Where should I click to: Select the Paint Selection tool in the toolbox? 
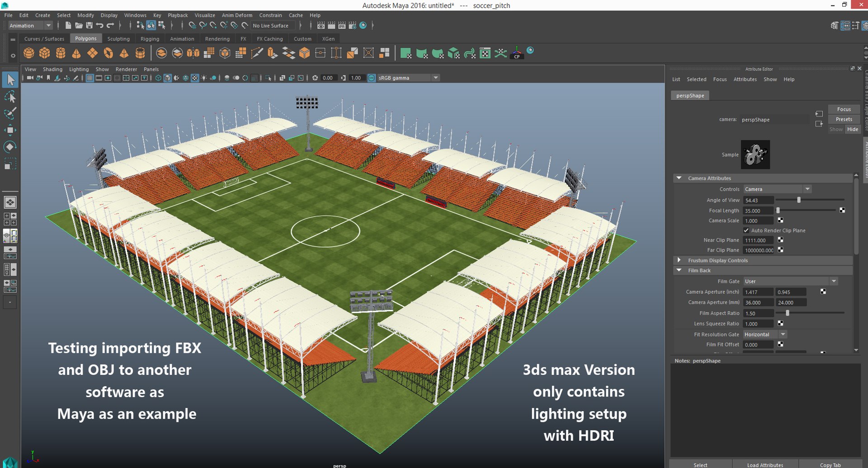[10, 113]
